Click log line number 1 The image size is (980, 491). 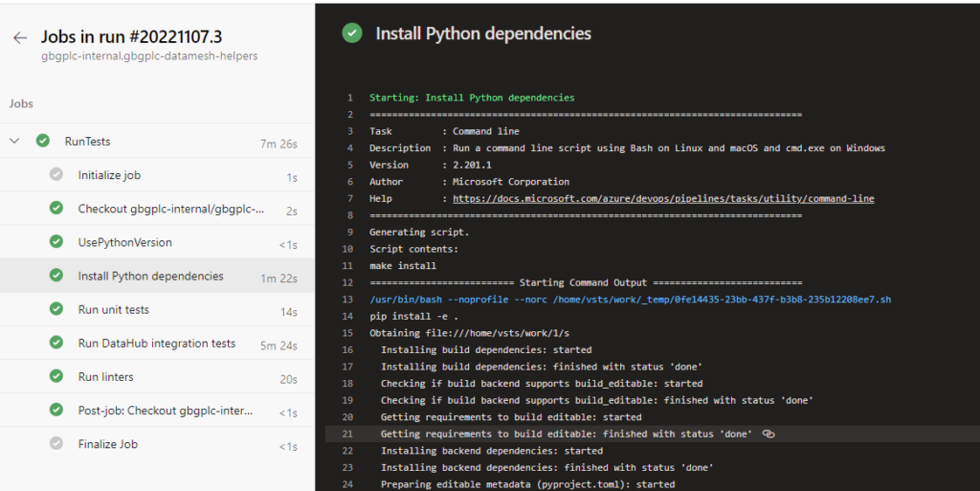click(x=350, y=98)
